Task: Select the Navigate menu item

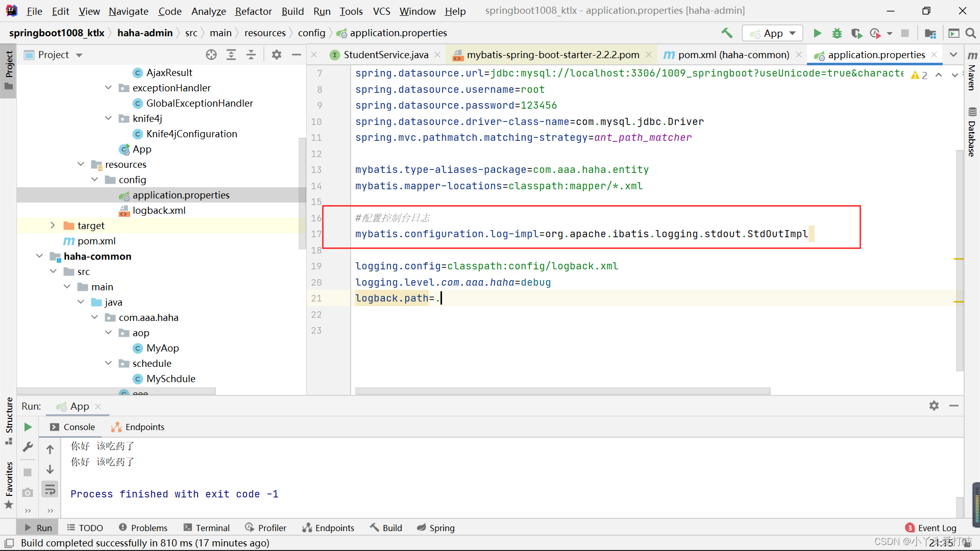Action: [x=129, y=10]
